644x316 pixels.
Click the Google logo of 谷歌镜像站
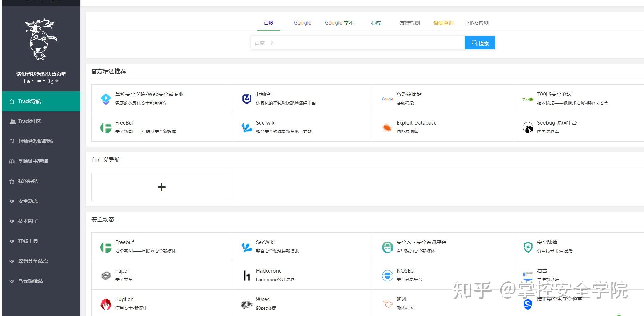click(387, 99)
